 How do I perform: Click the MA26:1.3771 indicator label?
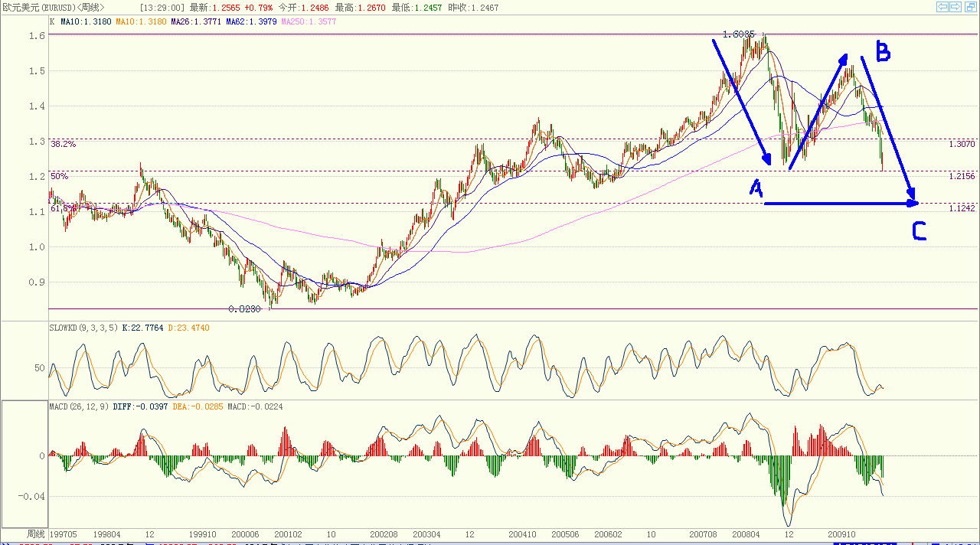pos(196,21)
